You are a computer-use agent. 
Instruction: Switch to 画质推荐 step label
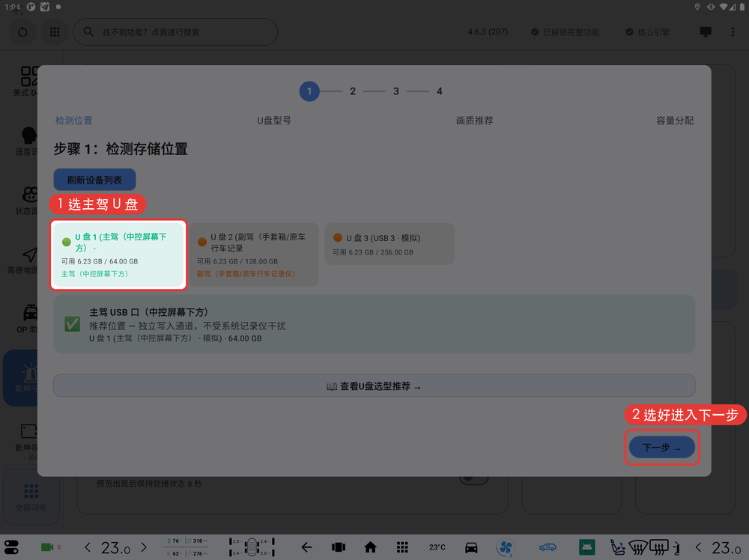[x=474, y=121]
